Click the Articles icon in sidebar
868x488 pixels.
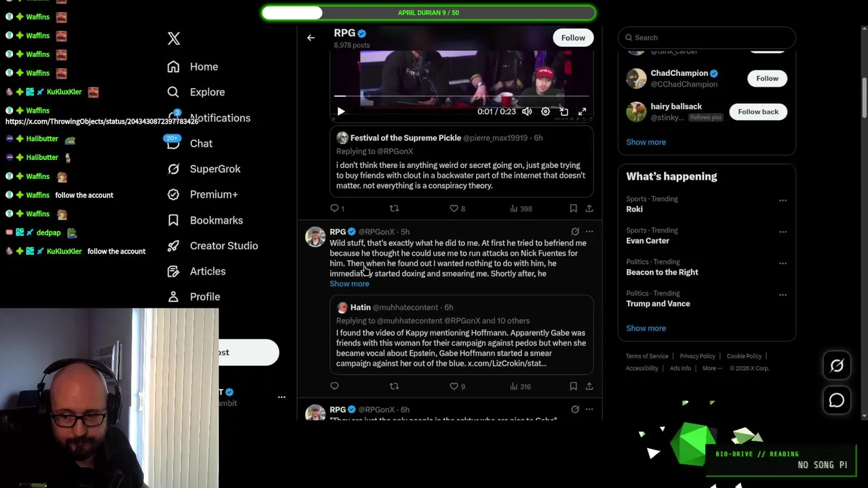(174, 271)
